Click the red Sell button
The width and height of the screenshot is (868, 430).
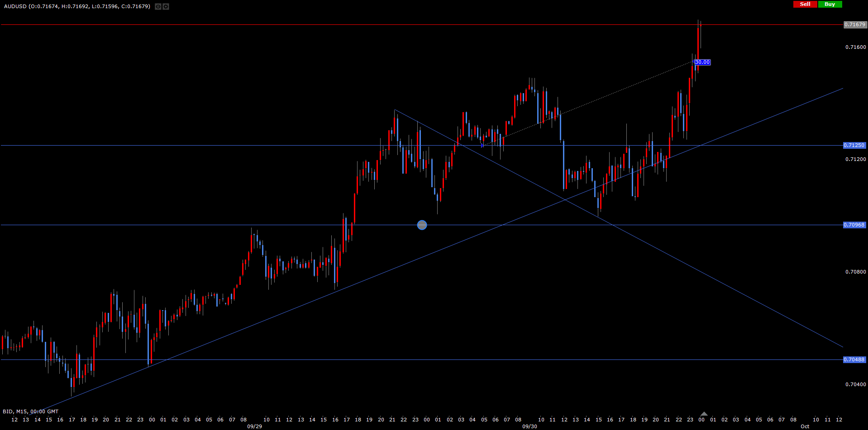(x=805, y=4)
